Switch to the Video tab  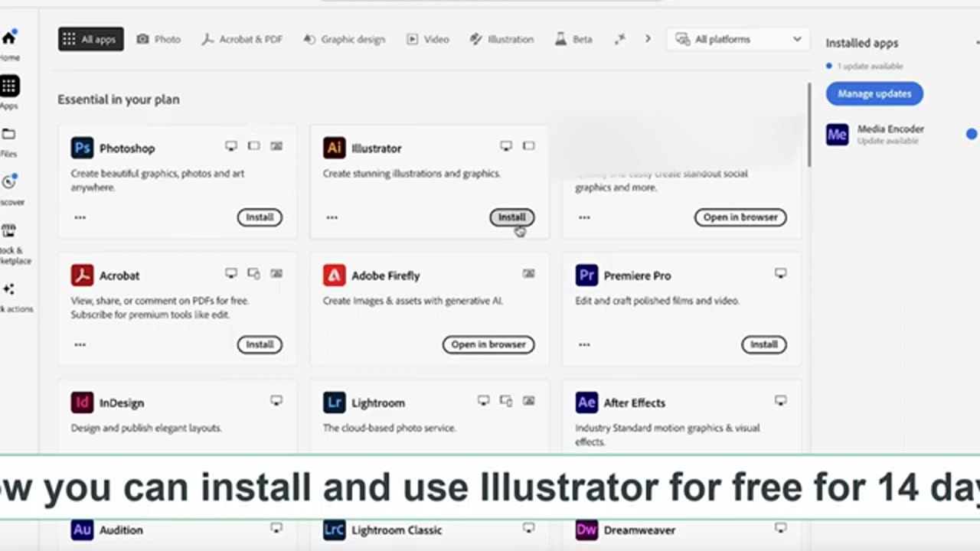[x=428, y=39]
